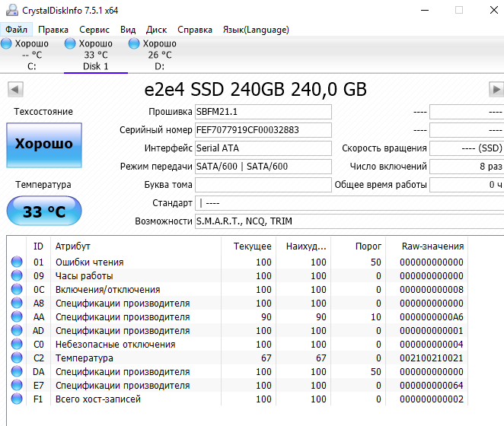Image resolution: width=504 pixels, height=426 pixels.
Task: Select the Температура attribute row text
Action: click(85, 358)
